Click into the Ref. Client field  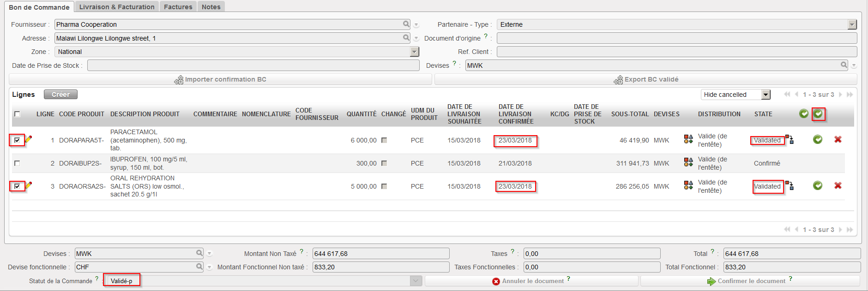[676, 52]
